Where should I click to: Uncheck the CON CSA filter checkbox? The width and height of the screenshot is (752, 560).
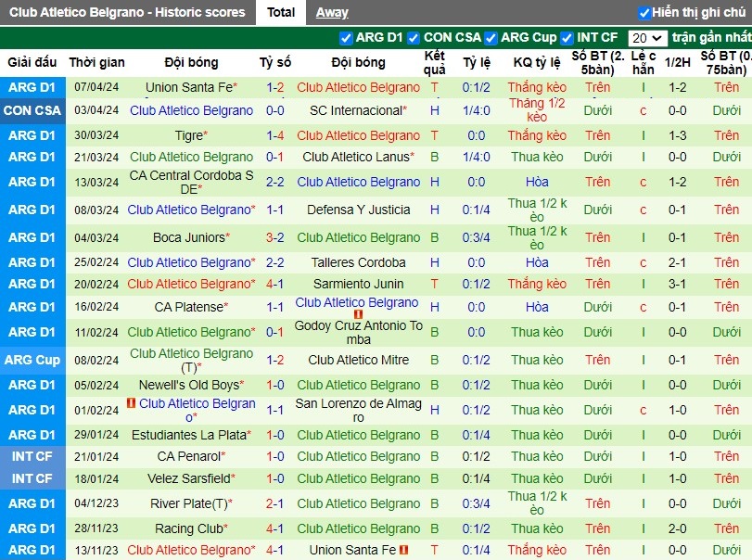point(414,38)
